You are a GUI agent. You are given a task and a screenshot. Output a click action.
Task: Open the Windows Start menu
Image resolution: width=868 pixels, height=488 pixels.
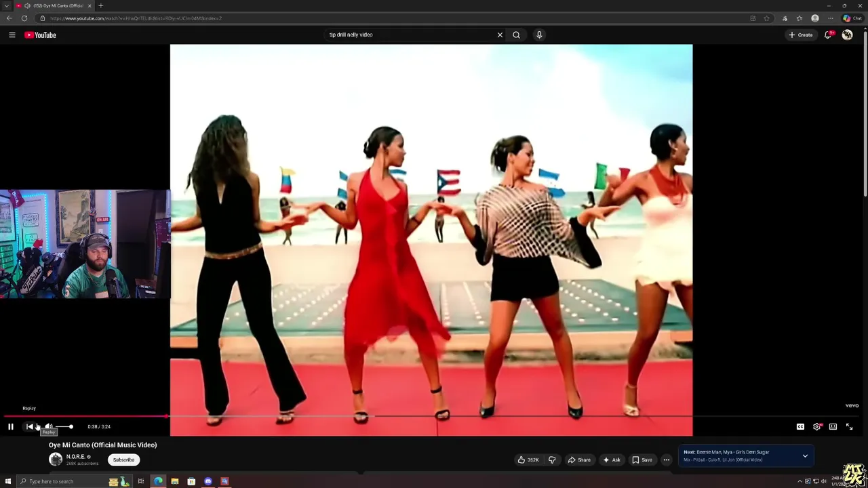(x=8, y=481)
